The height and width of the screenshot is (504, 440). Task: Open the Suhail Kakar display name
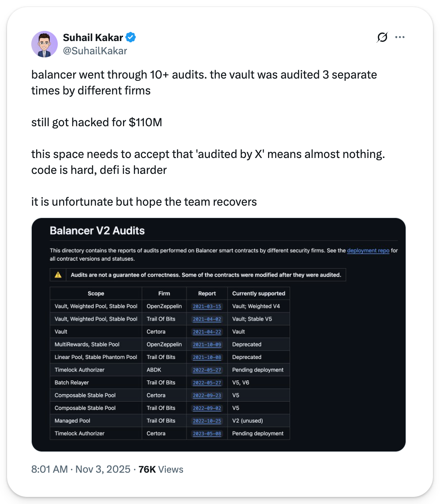(x=93, y=38)
